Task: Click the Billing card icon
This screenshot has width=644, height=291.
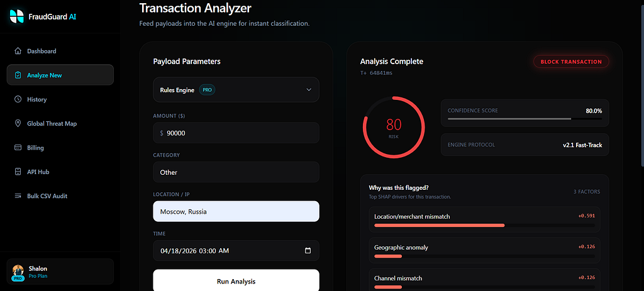Action: [18, 148]
